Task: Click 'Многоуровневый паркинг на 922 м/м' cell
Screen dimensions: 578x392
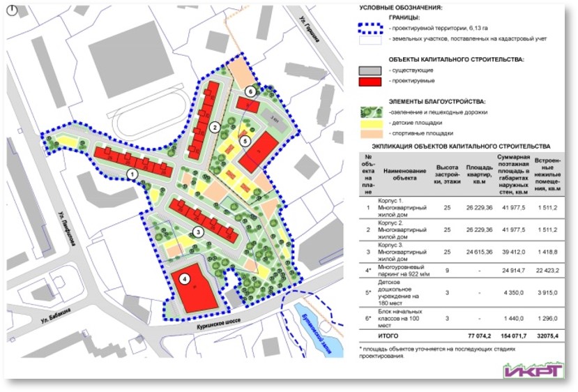Action: (404, 271)
